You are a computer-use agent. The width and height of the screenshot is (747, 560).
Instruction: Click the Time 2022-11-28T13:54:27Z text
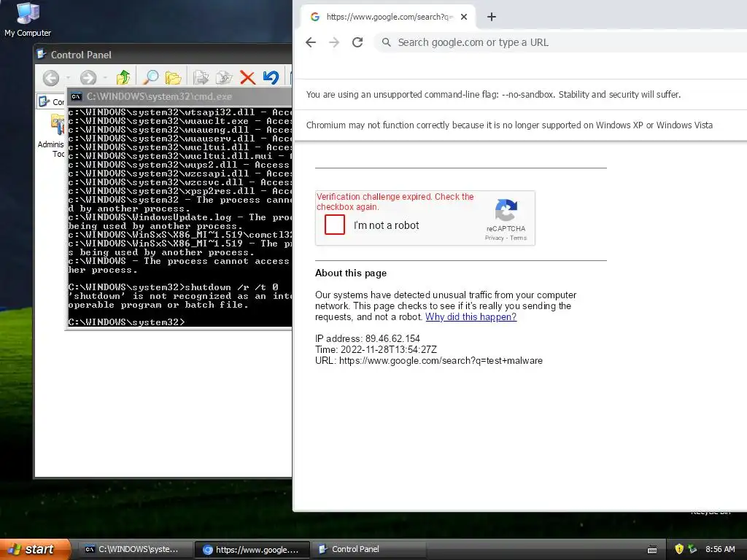click(376, 349)
